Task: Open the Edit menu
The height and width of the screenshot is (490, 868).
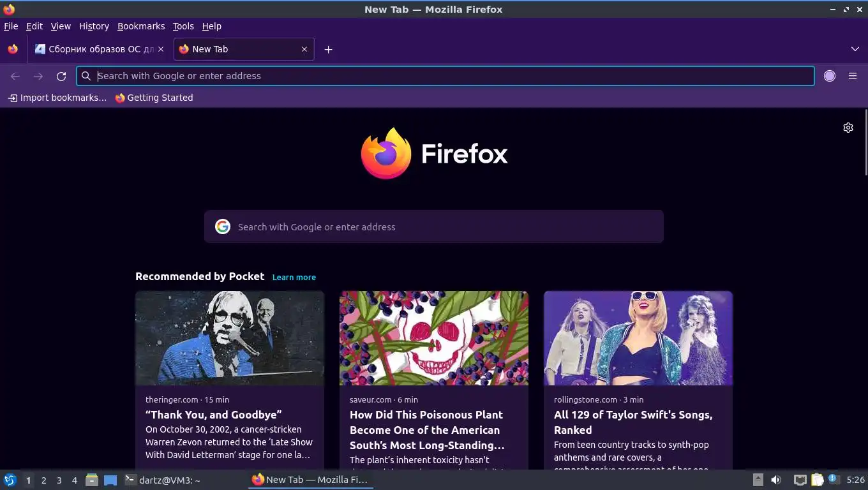Action: [34, 26]
